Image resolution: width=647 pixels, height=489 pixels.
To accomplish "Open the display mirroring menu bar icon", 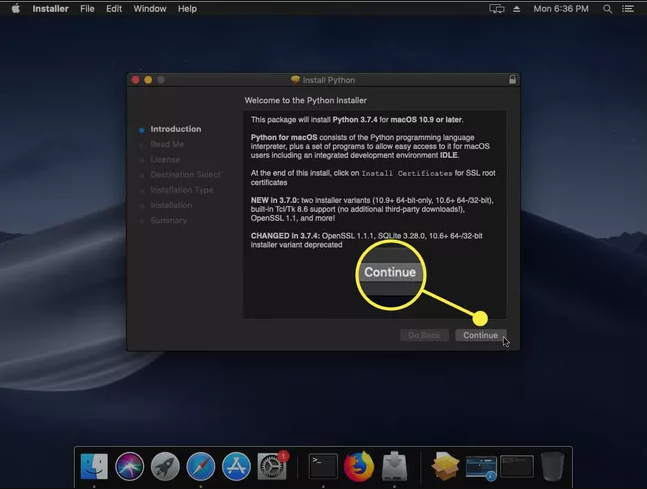I will coord(497,9).
